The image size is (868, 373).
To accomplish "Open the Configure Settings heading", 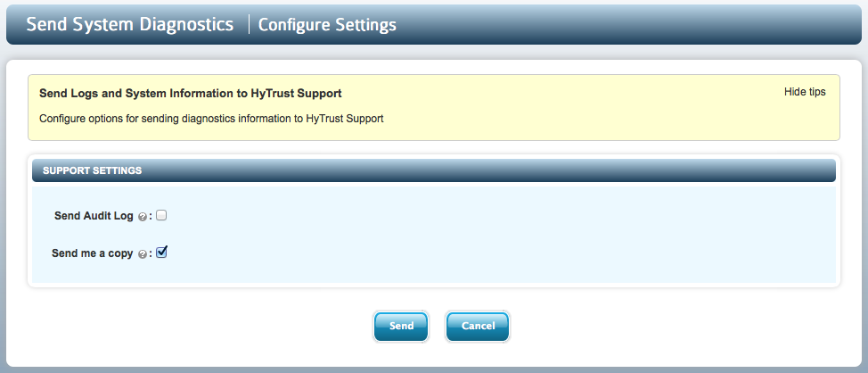I will pos(327,25).
